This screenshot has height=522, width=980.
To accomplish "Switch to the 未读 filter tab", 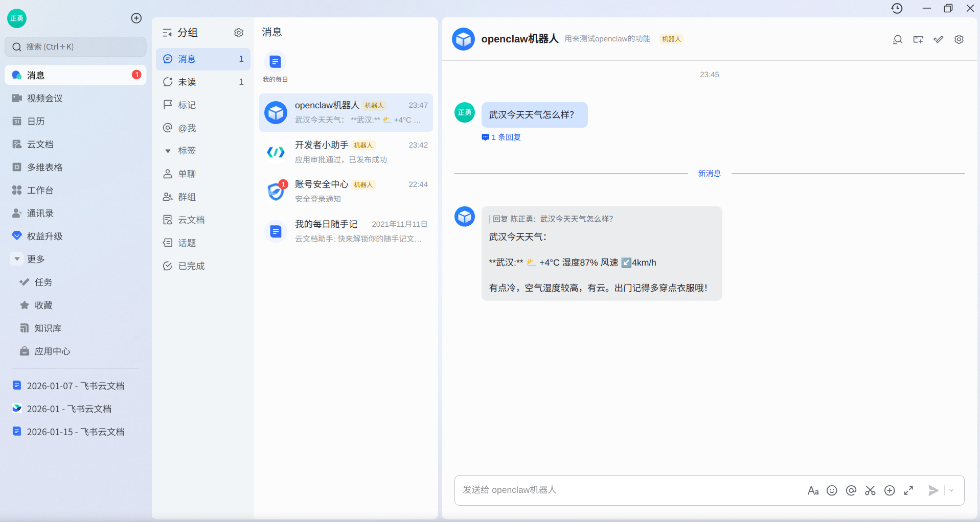I will (x=187, y=82).
